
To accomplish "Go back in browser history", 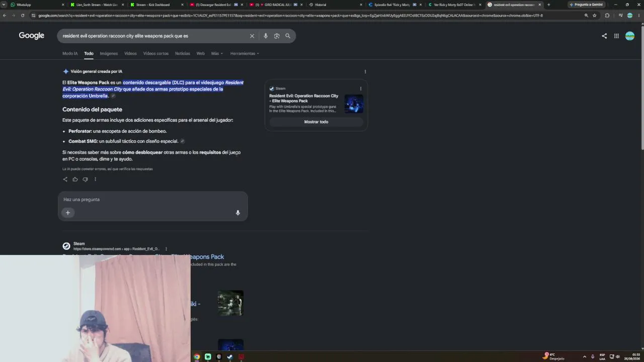I will pyautogui.click(x=5, y=16).
